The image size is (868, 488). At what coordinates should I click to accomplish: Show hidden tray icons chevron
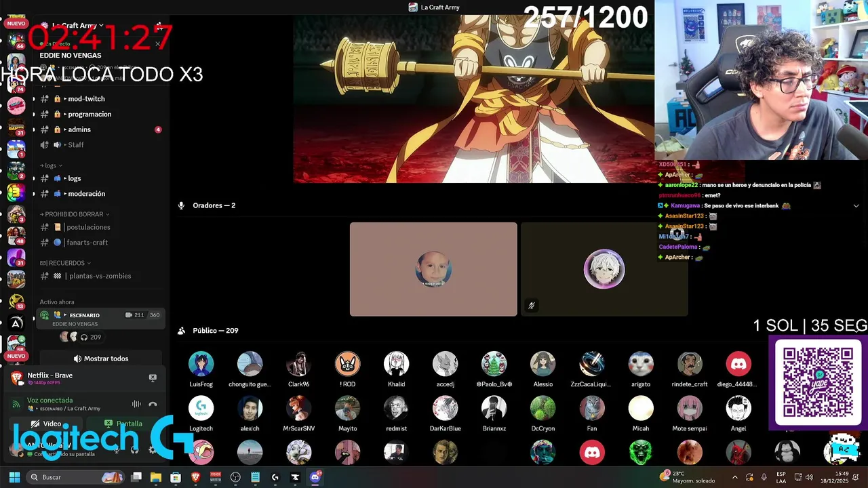pos(734,477)
